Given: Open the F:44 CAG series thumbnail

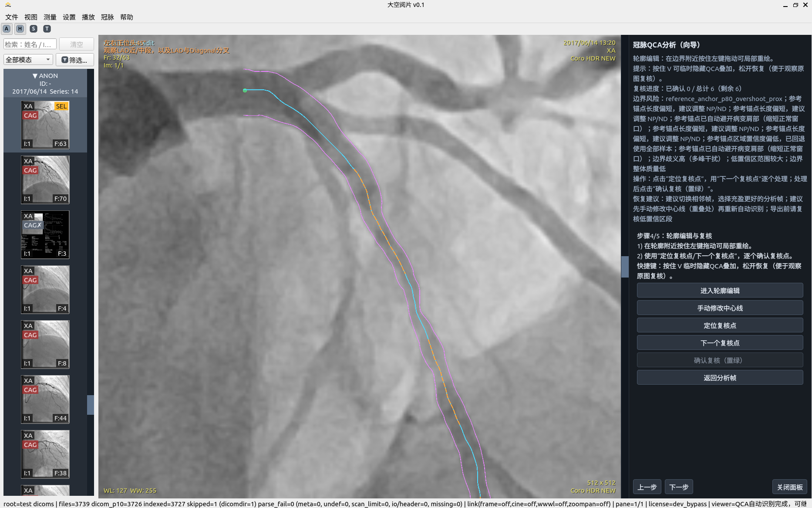Looking at the screenshot, I should click(45, 399).
